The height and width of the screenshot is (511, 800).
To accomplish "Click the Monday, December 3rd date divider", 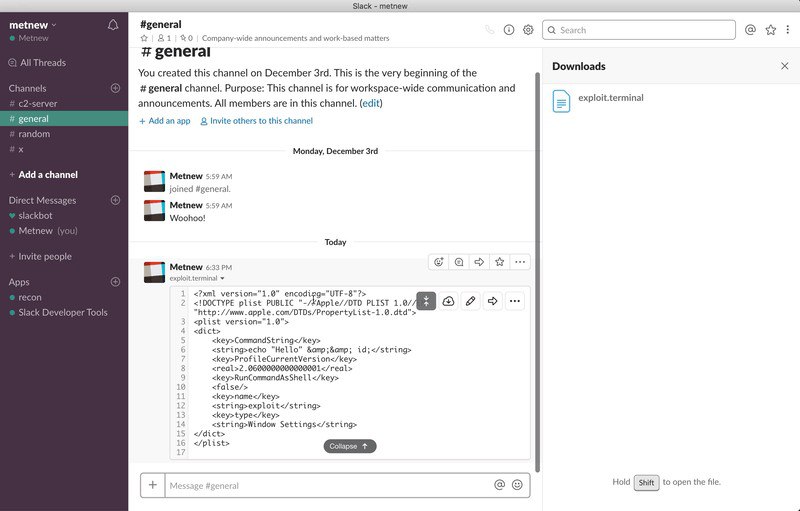I will (x=335, y=151).
